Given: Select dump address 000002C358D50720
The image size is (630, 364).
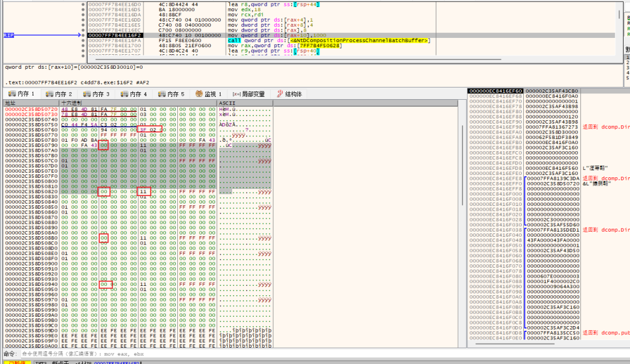Looking at the screenshot, I should (32, 109).
